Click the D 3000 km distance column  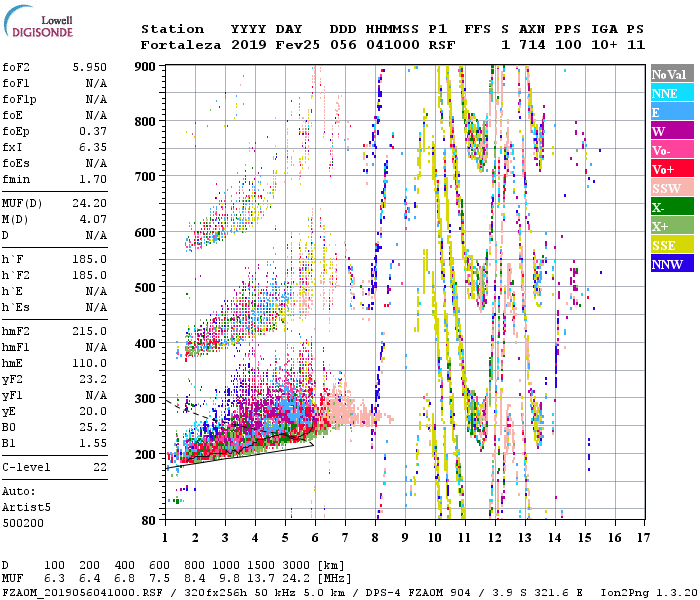click(296, 566)
